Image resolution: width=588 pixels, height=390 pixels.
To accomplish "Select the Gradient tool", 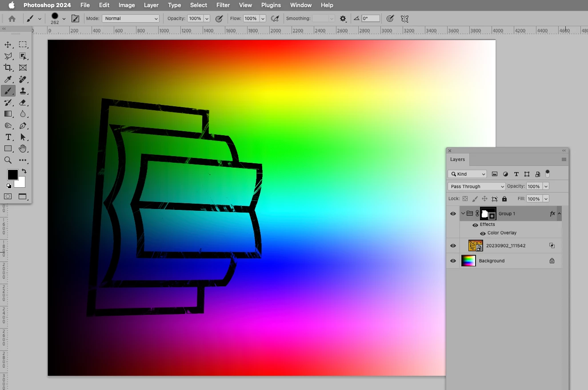I will pos(8,114).
